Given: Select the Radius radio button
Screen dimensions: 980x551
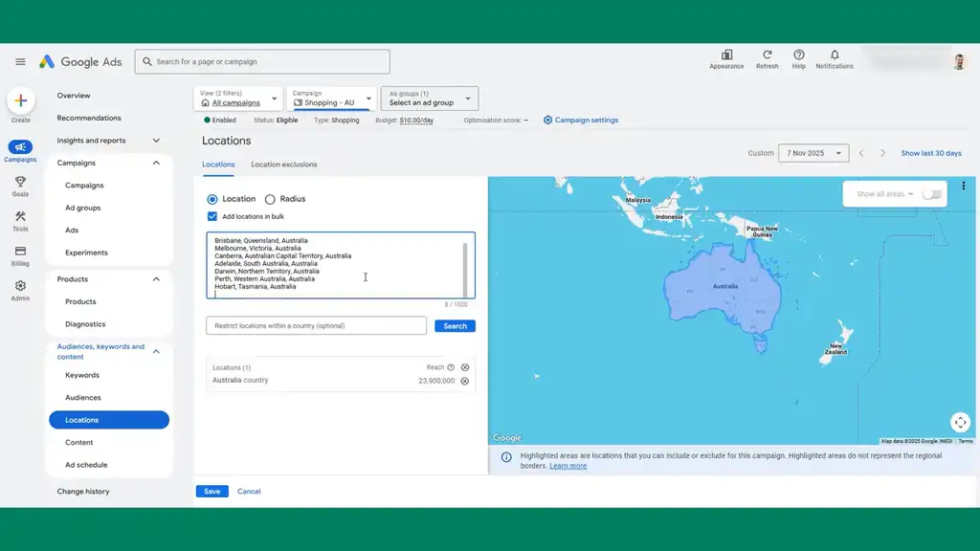Looking at the screenshot, I should click(x=270, y=199).
